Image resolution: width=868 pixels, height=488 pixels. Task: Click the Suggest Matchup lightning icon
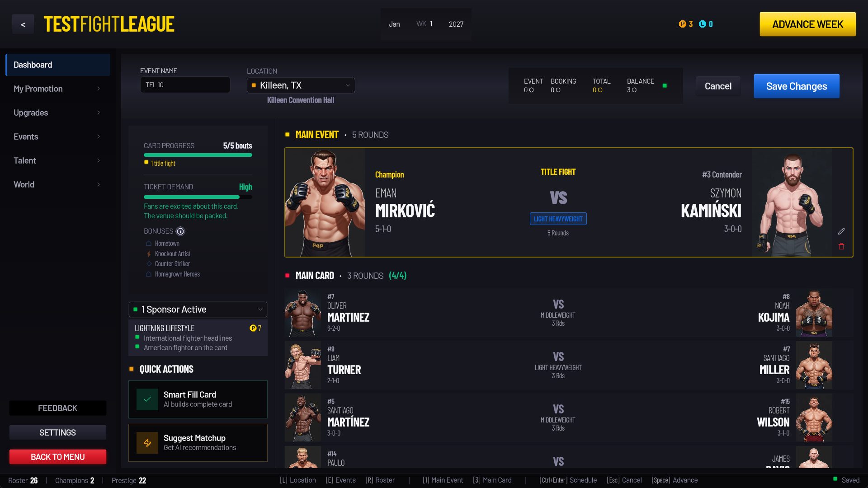tap(147, 443)
